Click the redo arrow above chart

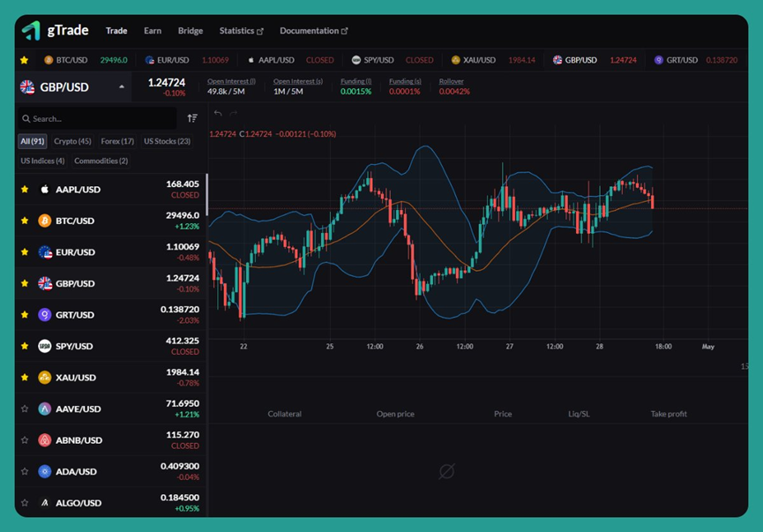tap(234, 114)
